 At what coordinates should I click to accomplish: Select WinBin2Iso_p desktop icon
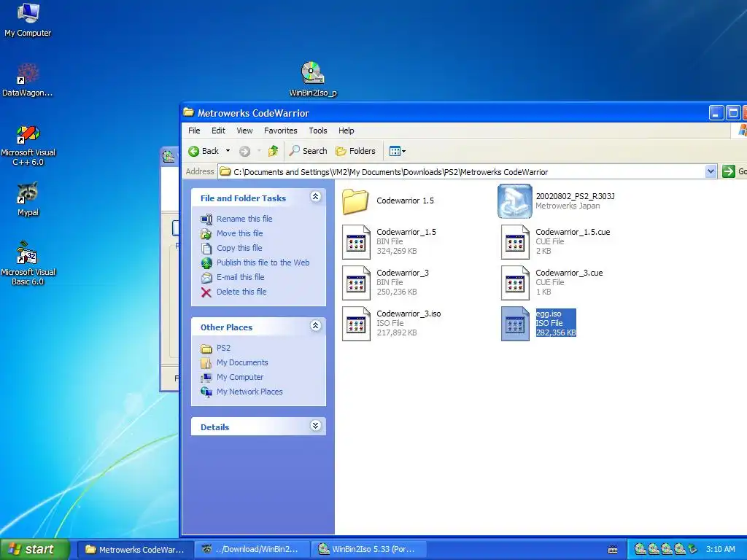tap(312, 79)
